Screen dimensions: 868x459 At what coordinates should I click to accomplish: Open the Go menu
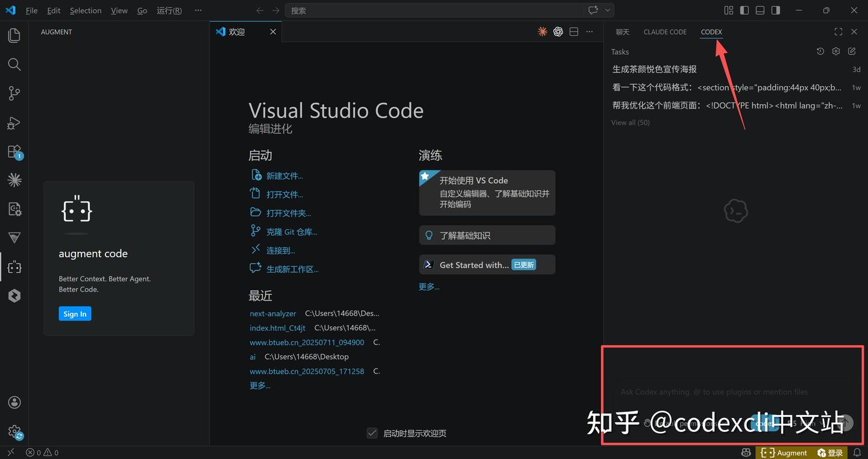(142, 10)
